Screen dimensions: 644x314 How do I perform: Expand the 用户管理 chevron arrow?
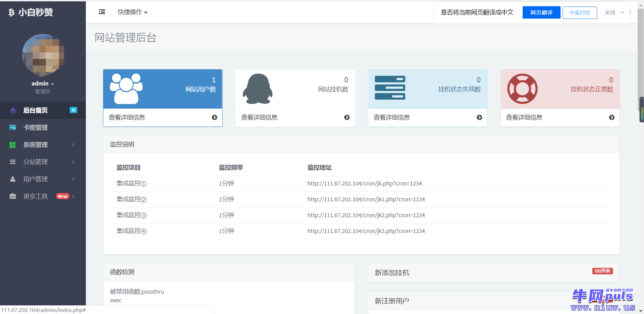pyautogui.click(x=73, y=179)
